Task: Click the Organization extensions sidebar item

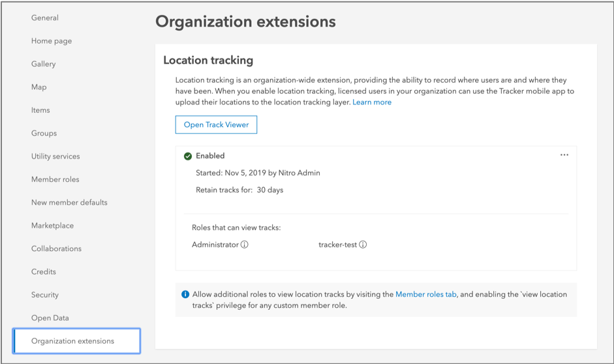Action: [x=72, y=341]
